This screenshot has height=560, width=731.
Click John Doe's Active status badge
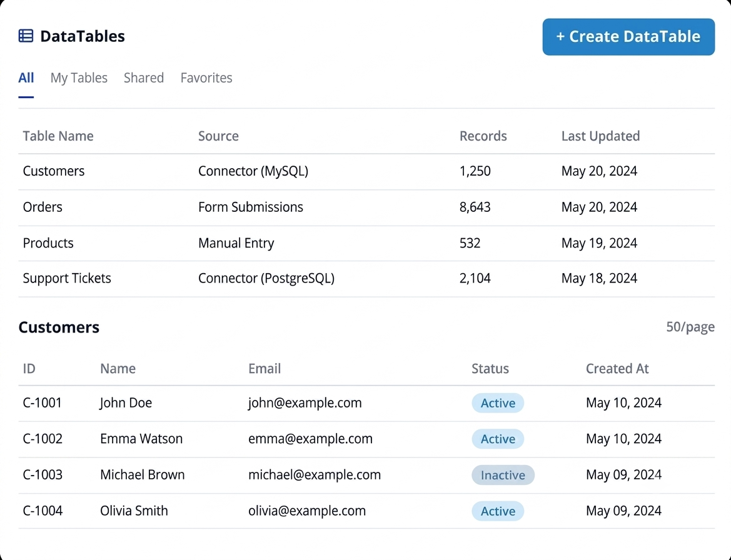coord(498,403)
